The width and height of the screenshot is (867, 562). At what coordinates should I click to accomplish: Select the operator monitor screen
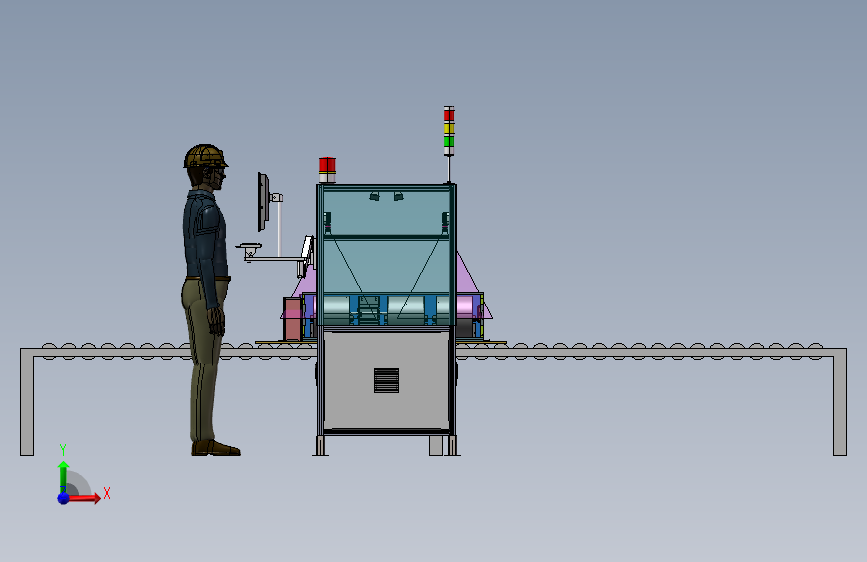[x=263, y=201]
